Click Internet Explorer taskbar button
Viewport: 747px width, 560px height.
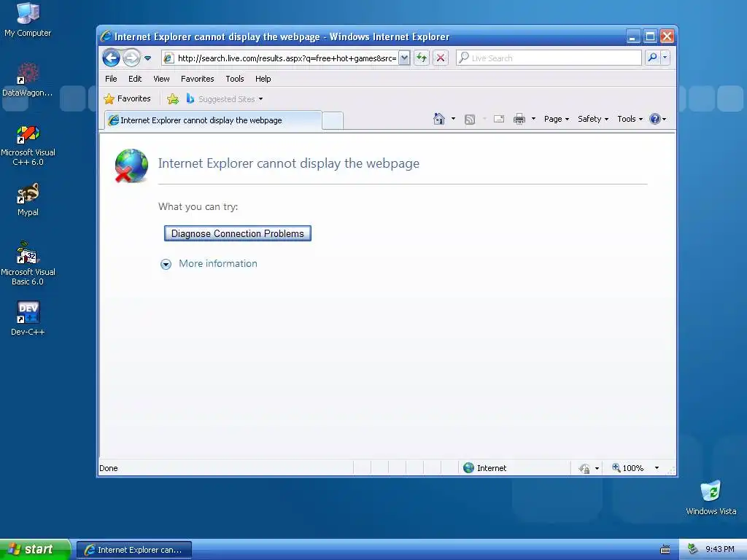(x=134, y=550)
